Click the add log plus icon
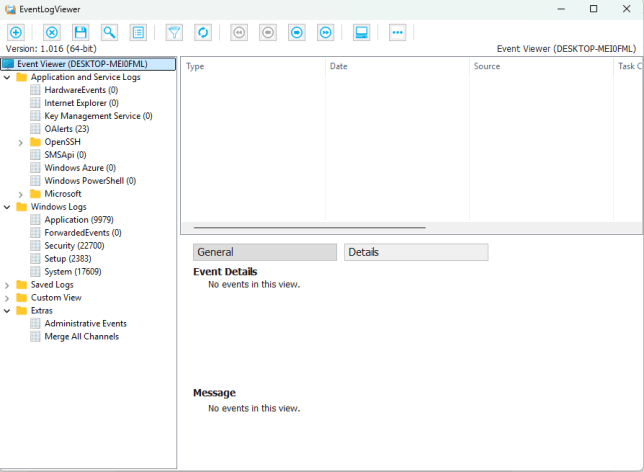Screen dimensions: 644x472 [x=16, y=32]
